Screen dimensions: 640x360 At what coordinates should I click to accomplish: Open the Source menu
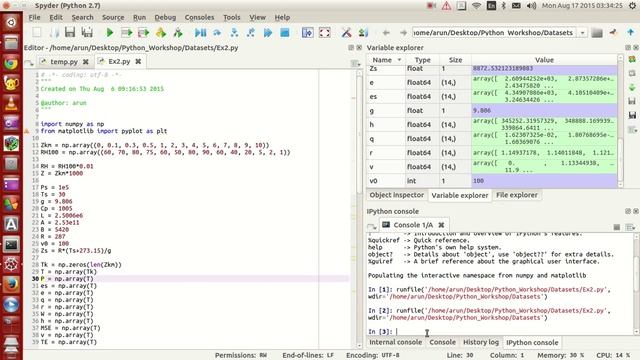pos(113,17)
